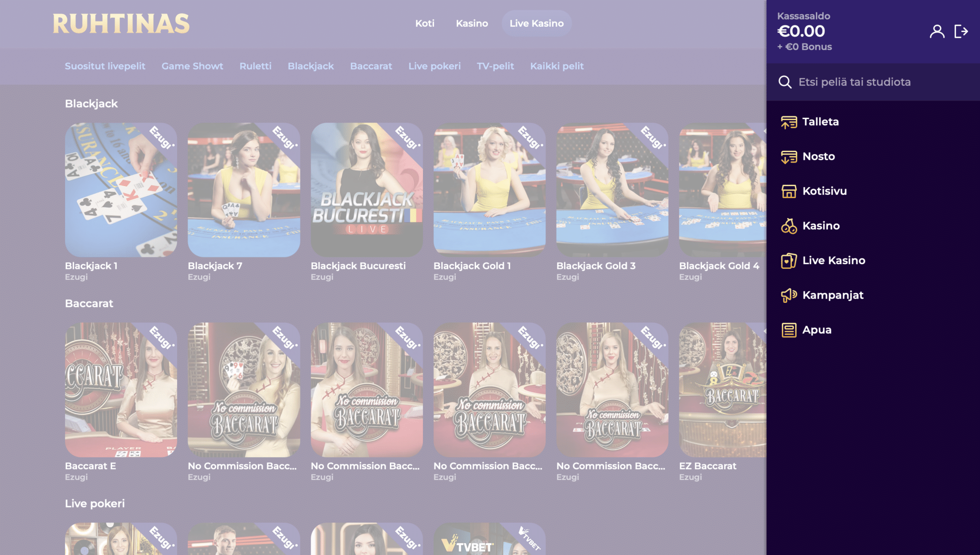This screenshot has width=980, height=555.
Task: Click the Kampanjat megaphone icon
Action: [x=789, y=295]
